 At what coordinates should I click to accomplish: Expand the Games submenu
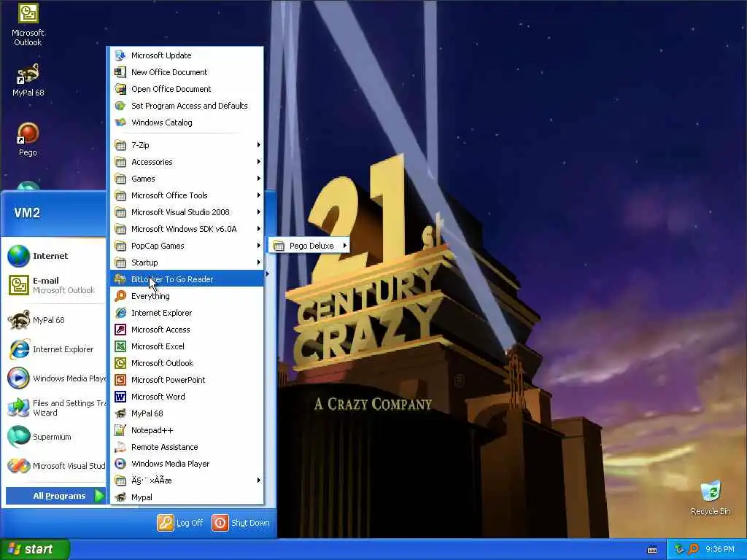click(x=187, y=179)
